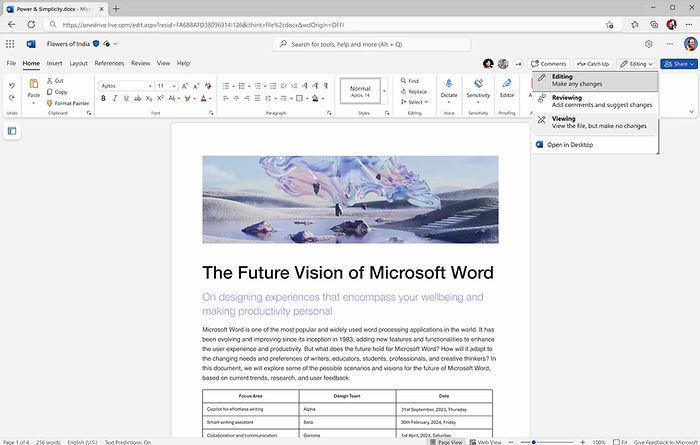Open the font name dropdown
The width and height of the screenshot is (700, 445).
(x=150, y=86)
